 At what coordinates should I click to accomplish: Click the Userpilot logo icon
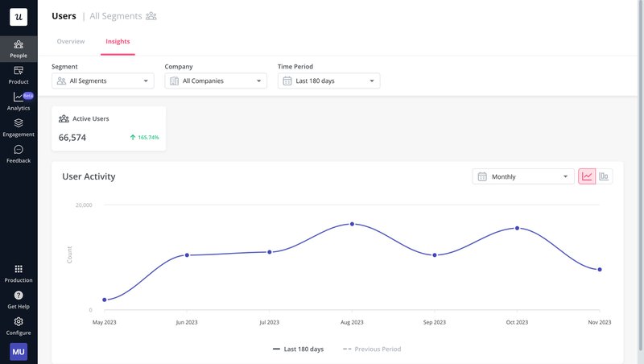(x=18, y=17)
